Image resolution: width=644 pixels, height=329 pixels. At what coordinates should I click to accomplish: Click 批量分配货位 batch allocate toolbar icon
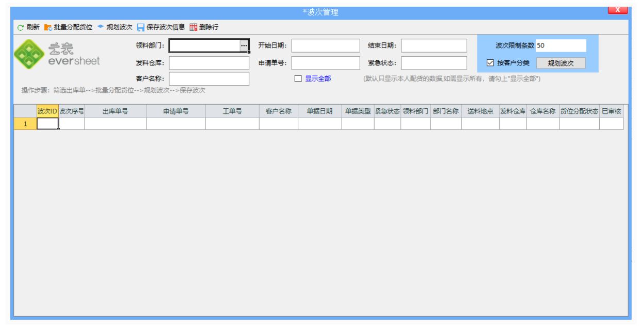[48, 27]
